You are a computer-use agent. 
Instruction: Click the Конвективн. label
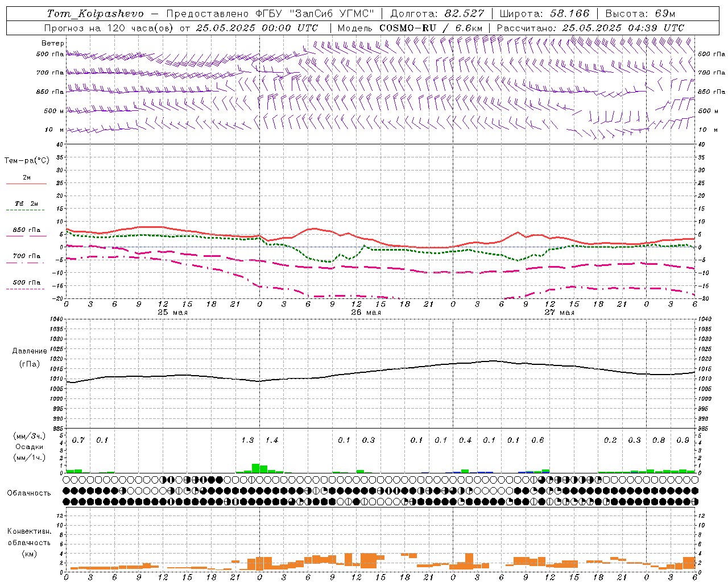29,531
